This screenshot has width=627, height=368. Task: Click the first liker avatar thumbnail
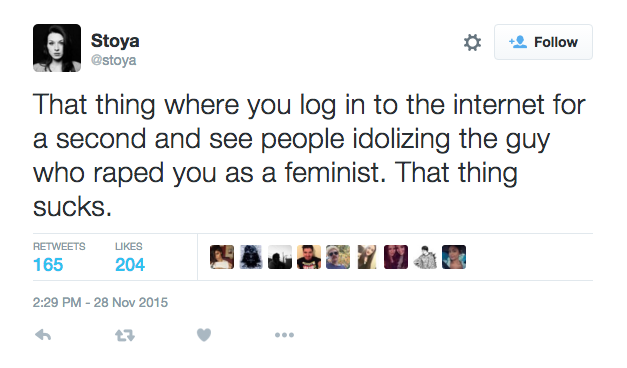222,257
